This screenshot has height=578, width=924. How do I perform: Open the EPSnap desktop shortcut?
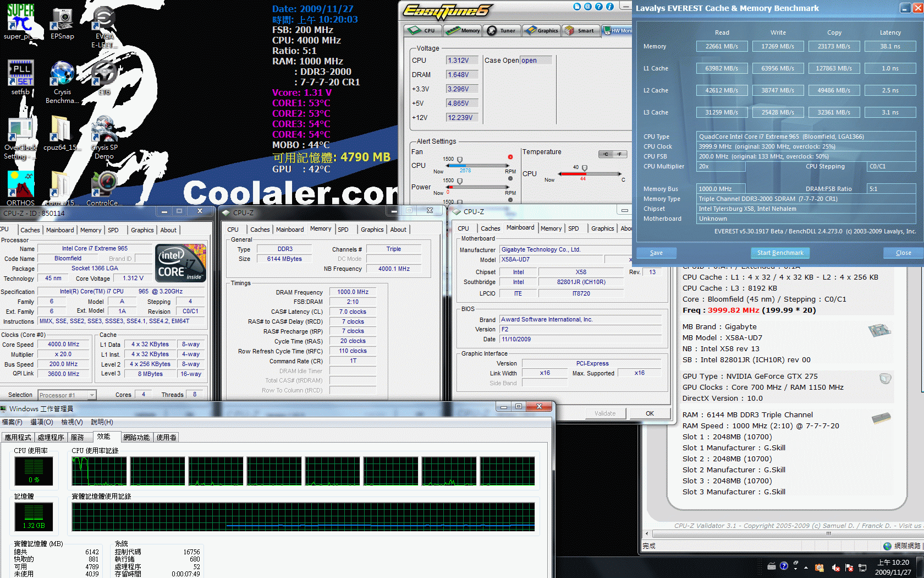tap(62, 22)
